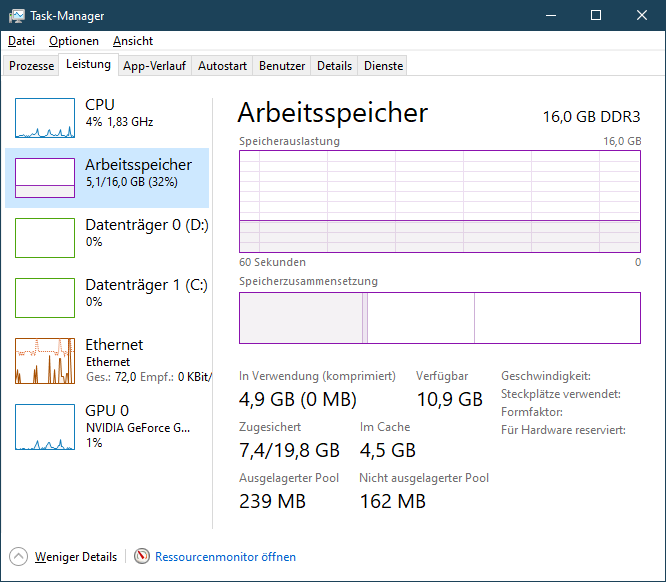The image size is (666, 582).
Task: Click the Datenträger 1 (C:) graph icon
Action: click(x=45, y=298)
